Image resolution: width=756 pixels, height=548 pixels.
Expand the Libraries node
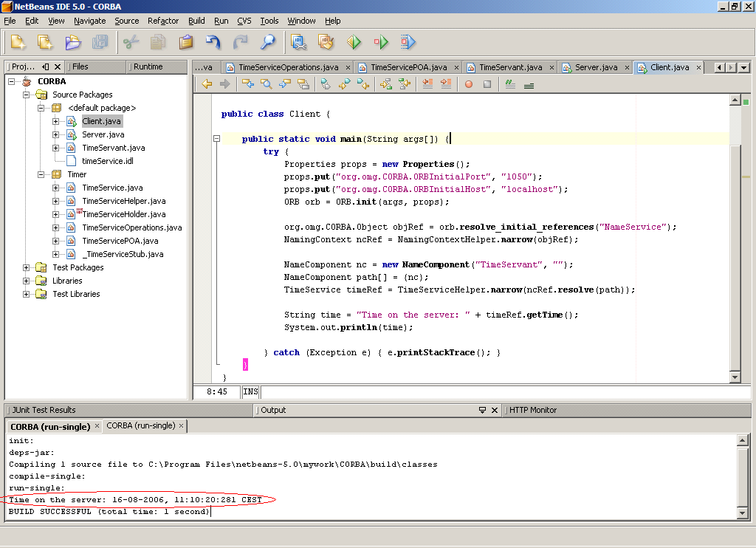[x=26, y=281]
